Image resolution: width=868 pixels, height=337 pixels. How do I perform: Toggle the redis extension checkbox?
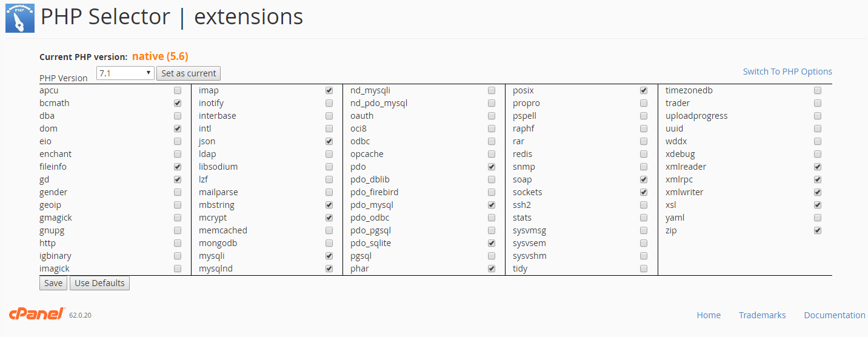click(644, 154)
